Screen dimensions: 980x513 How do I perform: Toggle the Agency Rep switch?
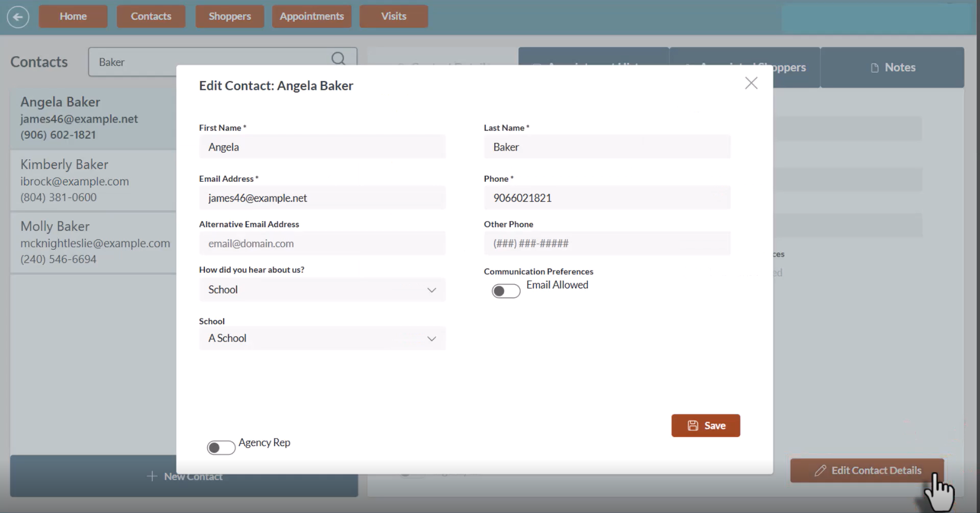221,448
